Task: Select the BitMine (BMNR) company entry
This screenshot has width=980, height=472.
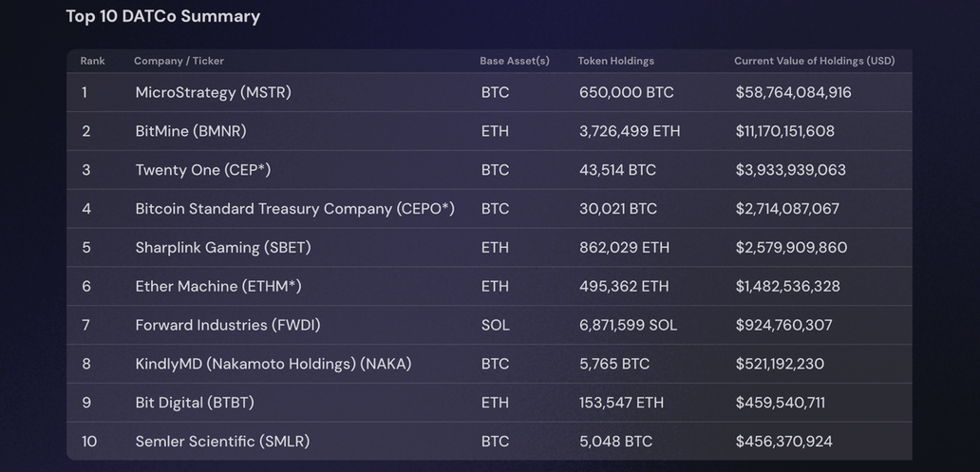Action: (x=190, y=131)
